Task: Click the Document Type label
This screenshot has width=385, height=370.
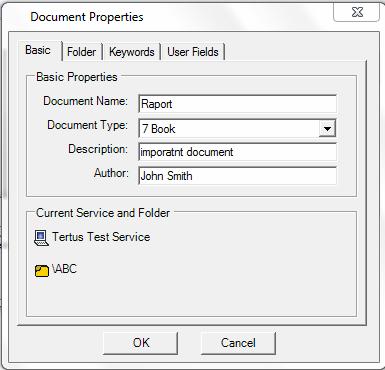Action: point(87,125)
